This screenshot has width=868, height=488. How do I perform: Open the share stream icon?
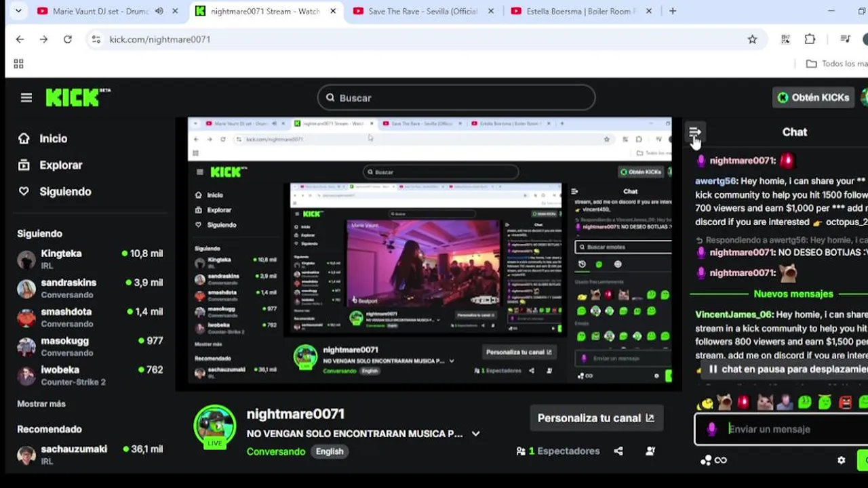[618, 451]
